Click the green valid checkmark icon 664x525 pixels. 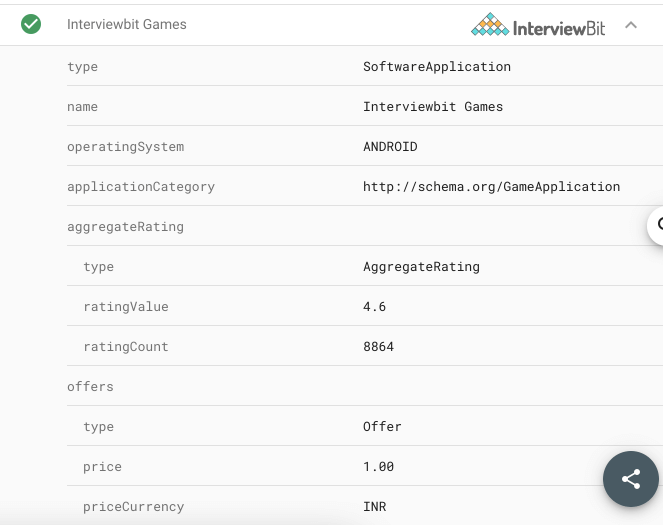31,24
